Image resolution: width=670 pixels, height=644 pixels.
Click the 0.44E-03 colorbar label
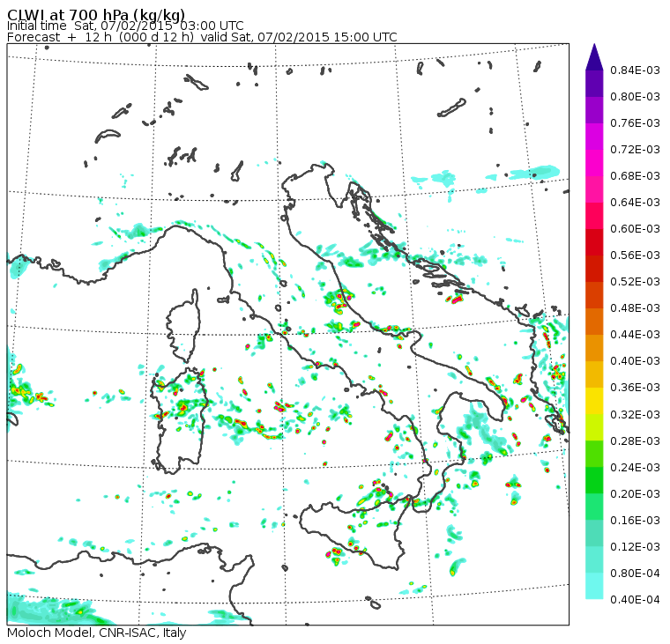point(635,335)
